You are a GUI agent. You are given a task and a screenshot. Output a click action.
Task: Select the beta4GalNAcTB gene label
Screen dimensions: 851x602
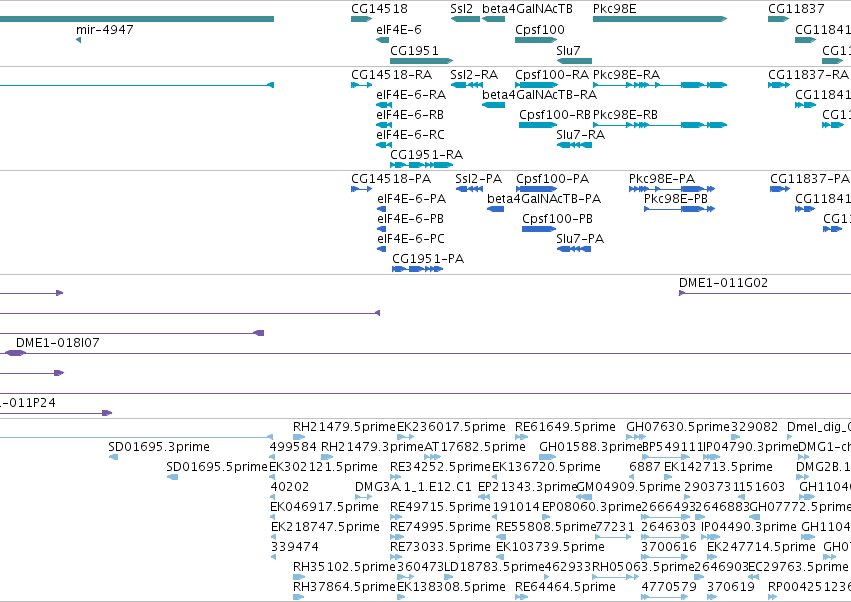tap(527, 9)
